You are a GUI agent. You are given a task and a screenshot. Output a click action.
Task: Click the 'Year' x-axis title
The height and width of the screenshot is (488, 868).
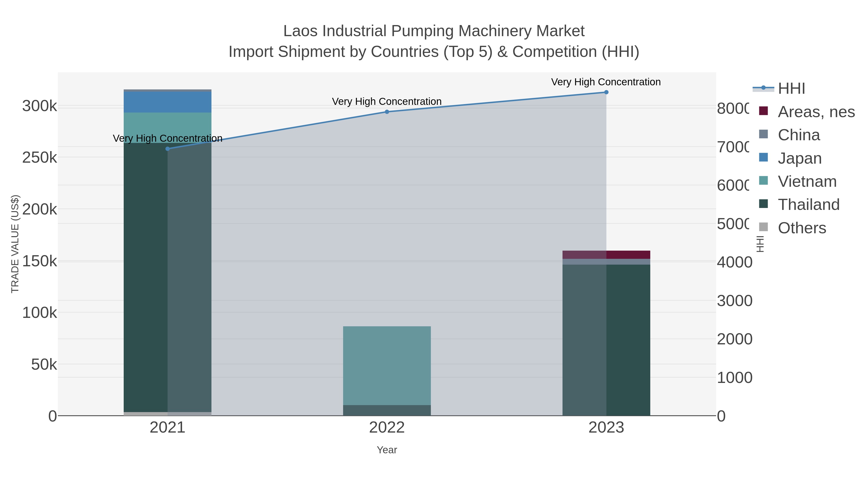387,450
